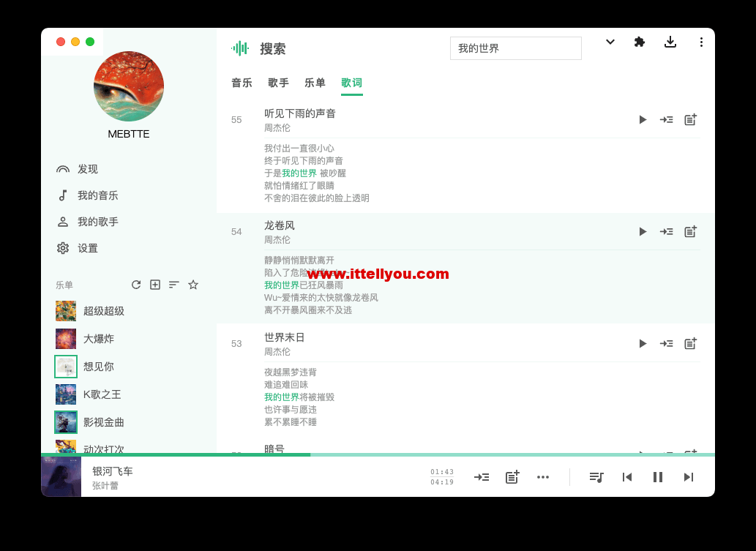The width and height of the screenshot is (756, 551).
Task: Add 世界末日 to a playlist
Action: click(690, 343)
